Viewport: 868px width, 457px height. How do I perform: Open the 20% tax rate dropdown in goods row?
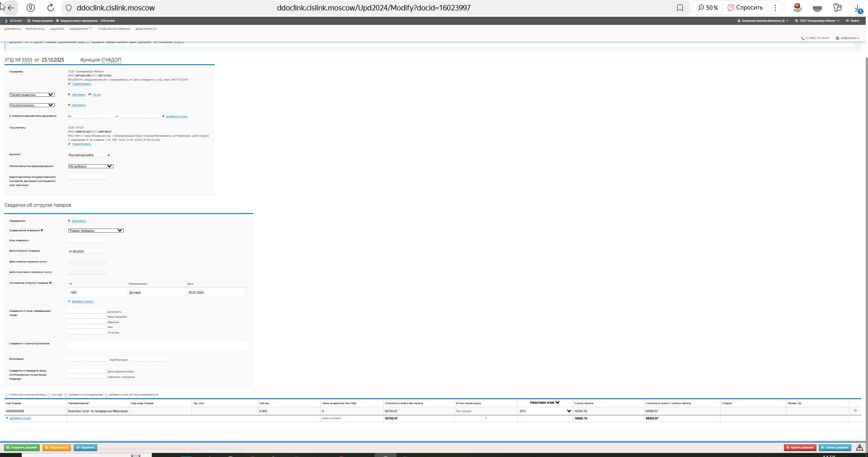pyautogui.click(x=545, y=411)
